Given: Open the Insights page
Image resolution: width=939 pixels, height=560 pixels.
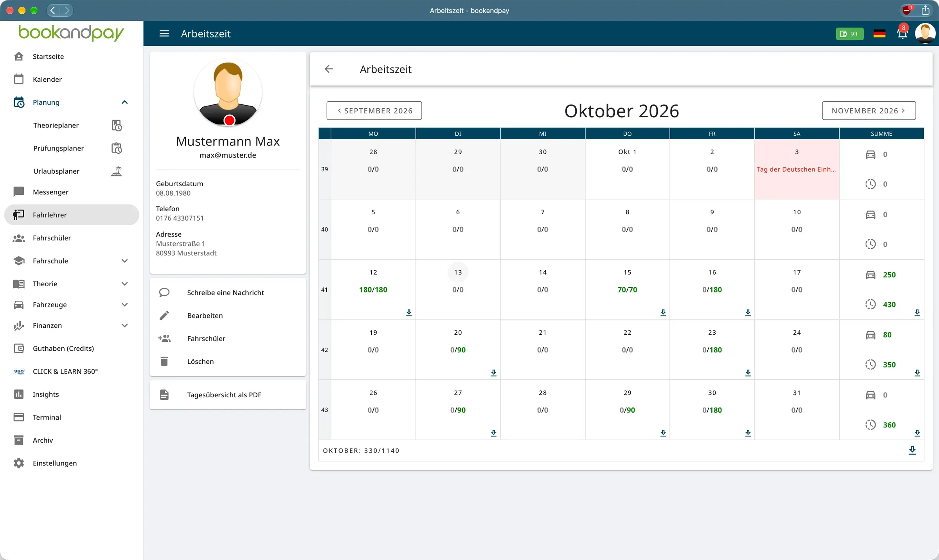Looking at the screenshot, I should tap(72, 394).
